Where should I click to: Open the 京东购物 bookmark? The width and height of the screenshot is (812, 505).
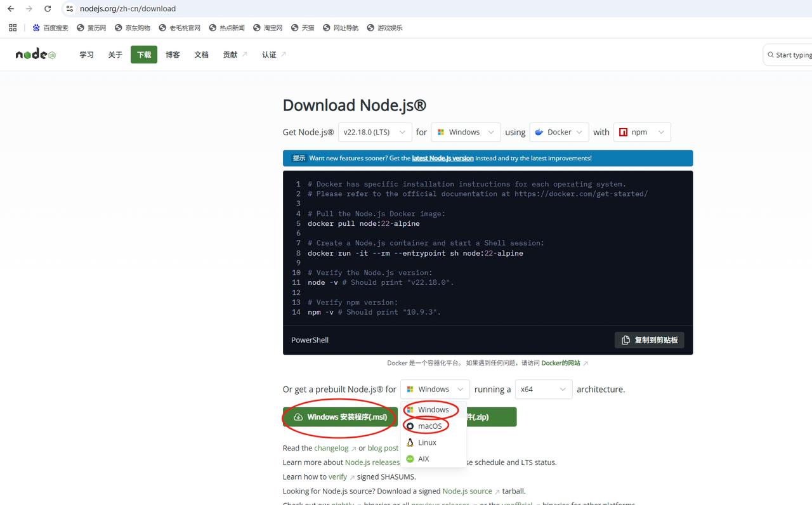133,28
